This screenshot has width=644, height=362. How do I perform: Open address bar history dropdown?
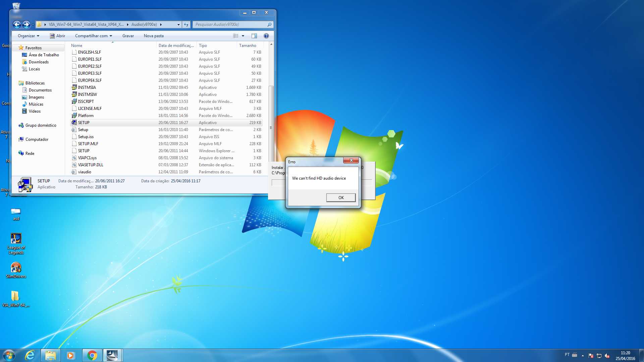(178, 24)
